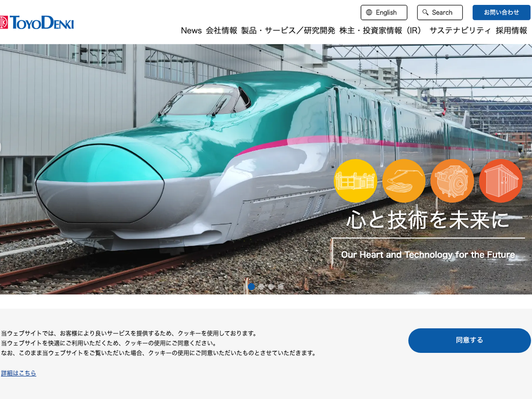Click the お問い合わせ contact button
The image size is (532, 399).
[x=501, y=12]
